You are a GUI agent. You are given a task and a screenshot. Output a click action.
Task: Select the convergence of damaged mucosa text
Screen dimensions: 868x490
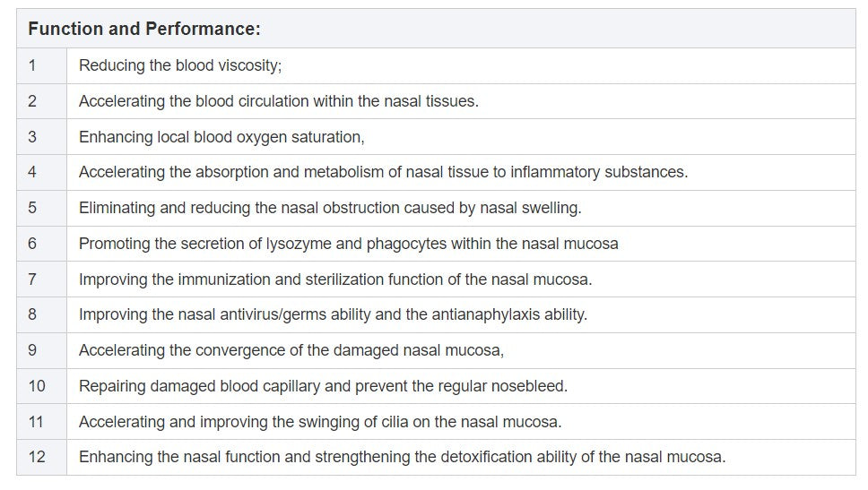pyautogui.click(x=291, y=350)
